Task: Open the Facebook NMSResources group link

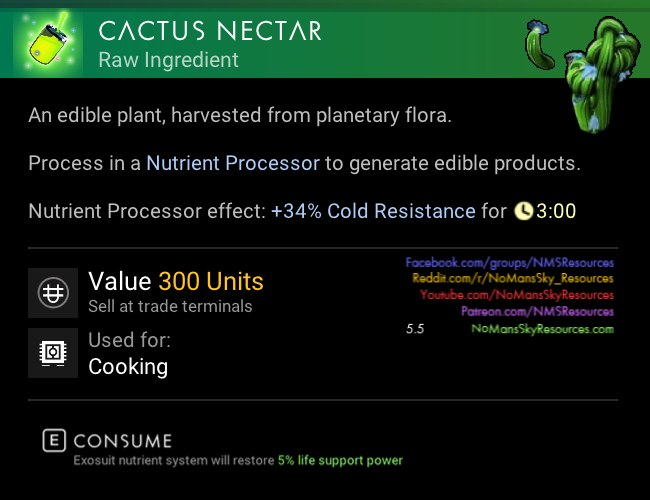Action: coord(509,263)
